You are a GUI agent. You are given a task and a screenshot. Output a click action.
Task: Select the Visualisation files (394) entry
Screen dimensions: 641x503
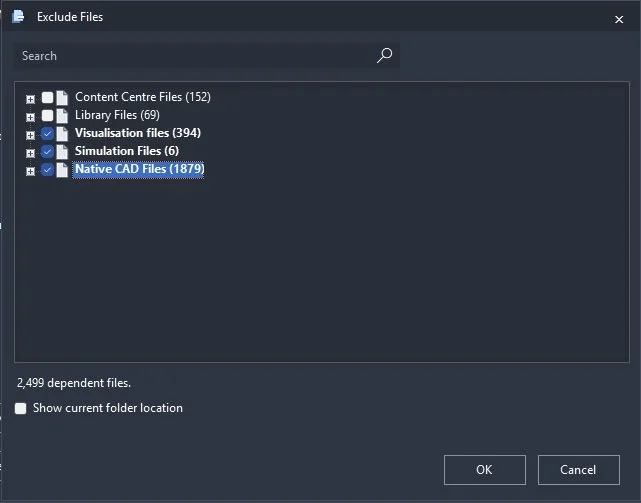(138, 133)
